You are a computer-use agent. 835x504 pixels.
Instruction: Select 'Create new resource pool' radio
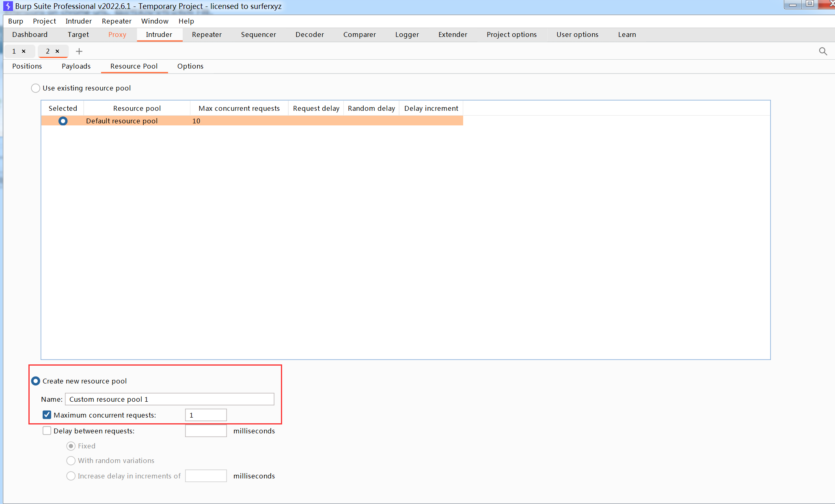pos(36,381)
